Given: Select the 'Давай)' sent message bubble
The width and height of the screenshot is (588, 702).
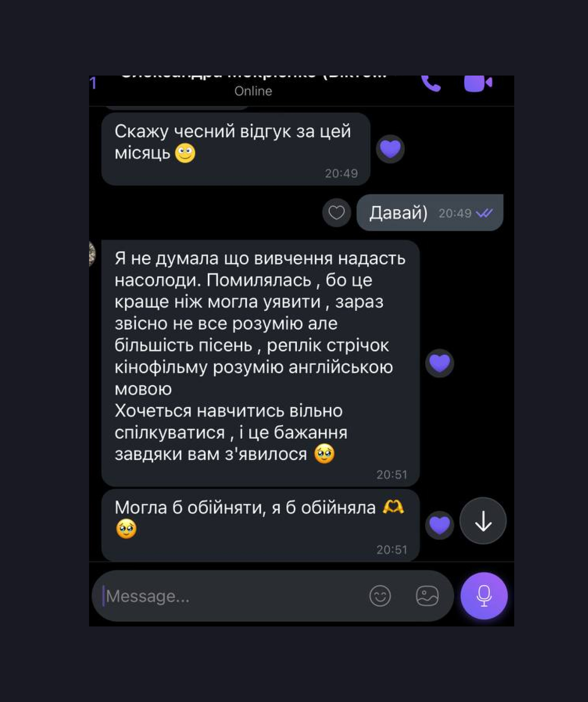Looking at the screenshot, I should coord(430,212).
